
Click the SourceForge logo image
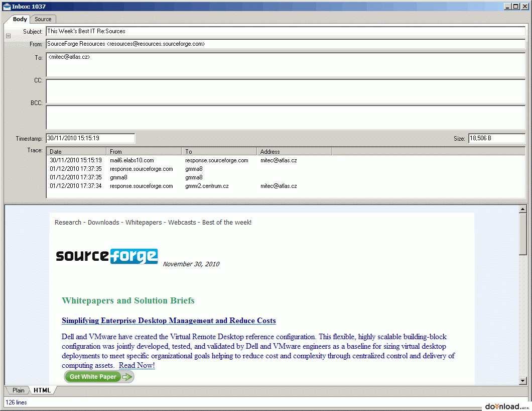tap(106, 256)
